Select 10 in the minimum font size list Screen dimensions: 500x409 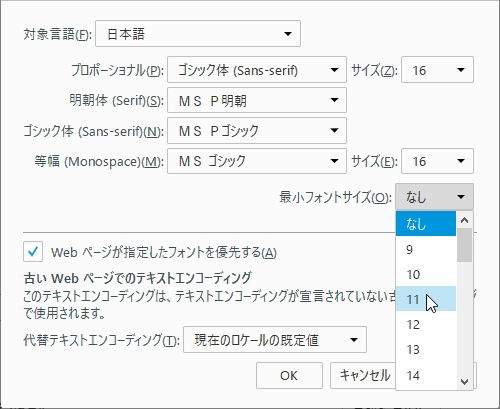coord(426,274)
